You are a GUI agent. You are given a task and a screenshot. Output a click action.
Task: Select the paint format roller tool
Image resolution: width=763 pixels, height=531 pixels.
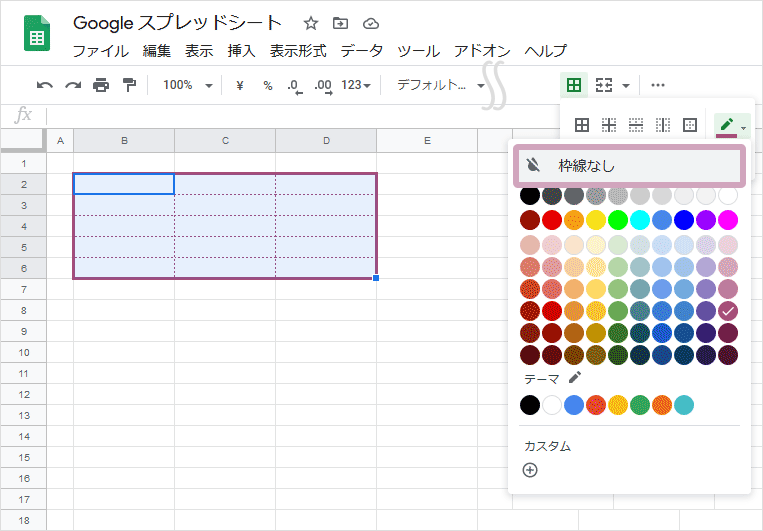129,85
